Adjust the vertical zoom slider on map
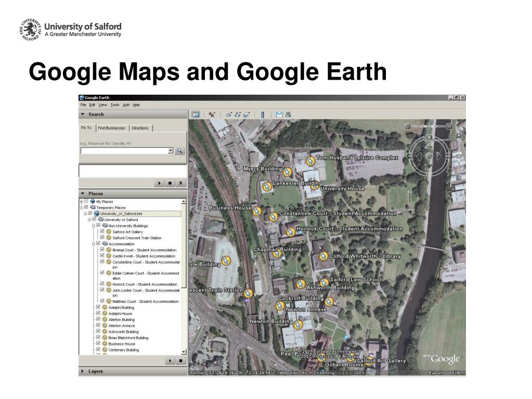532x399 pixels. [459, 157]
